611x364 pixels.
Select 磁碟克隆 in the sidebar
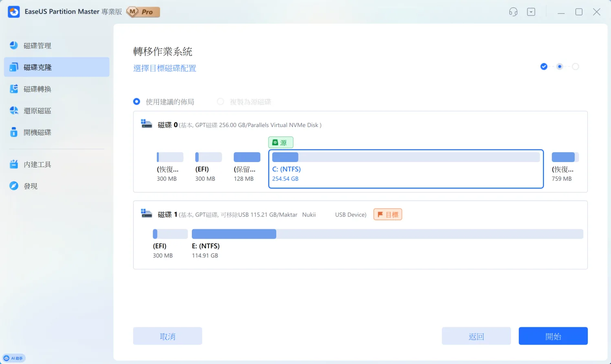click(x=57, y=67)
